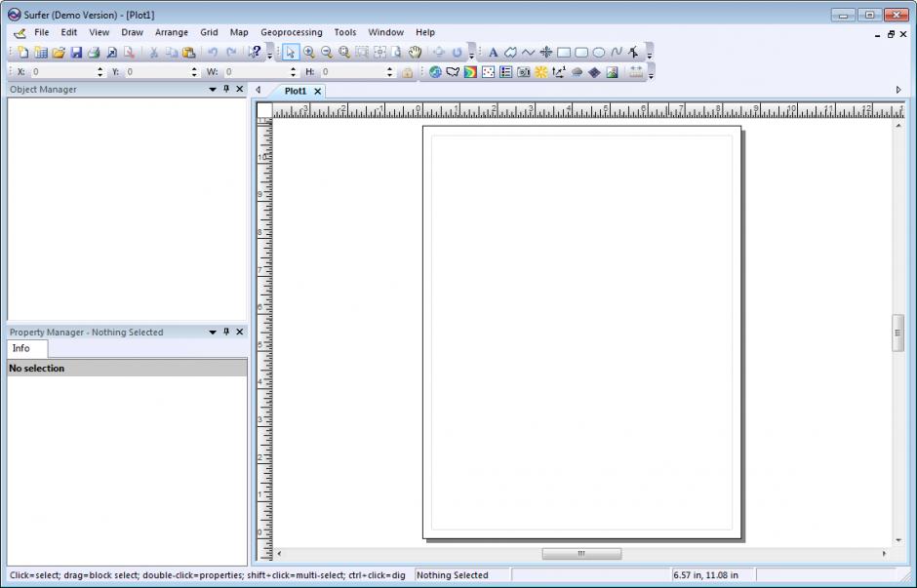Click the New Plot document icon
This screenshot has height=588, width=917.
(x=22, y=53)
